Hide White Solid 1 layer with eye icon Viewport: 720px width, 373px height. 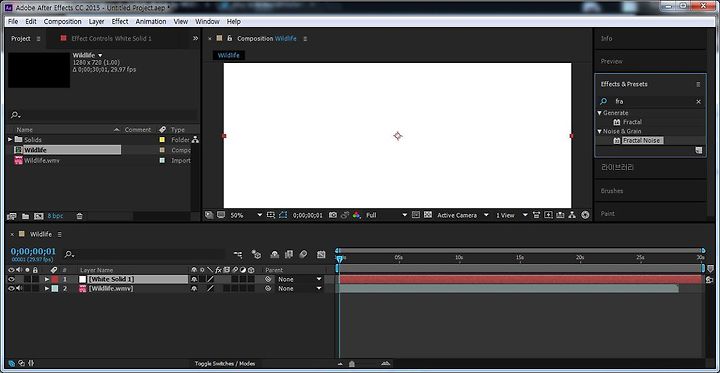coord(11,279)
